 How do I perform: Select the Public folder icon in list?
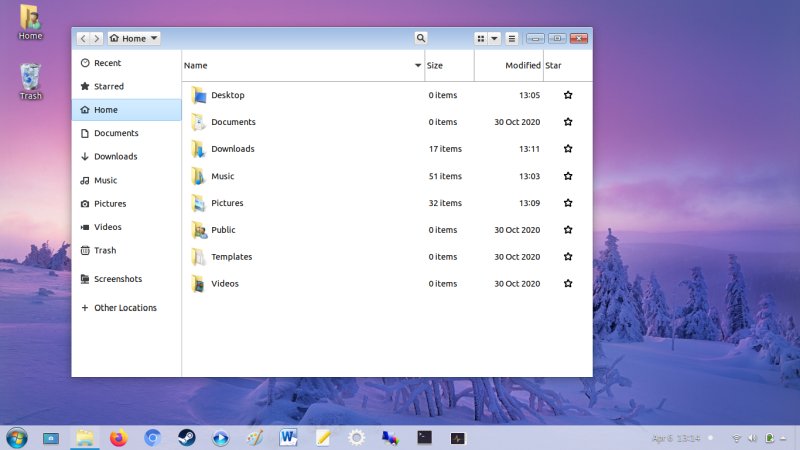pos(199,230)
